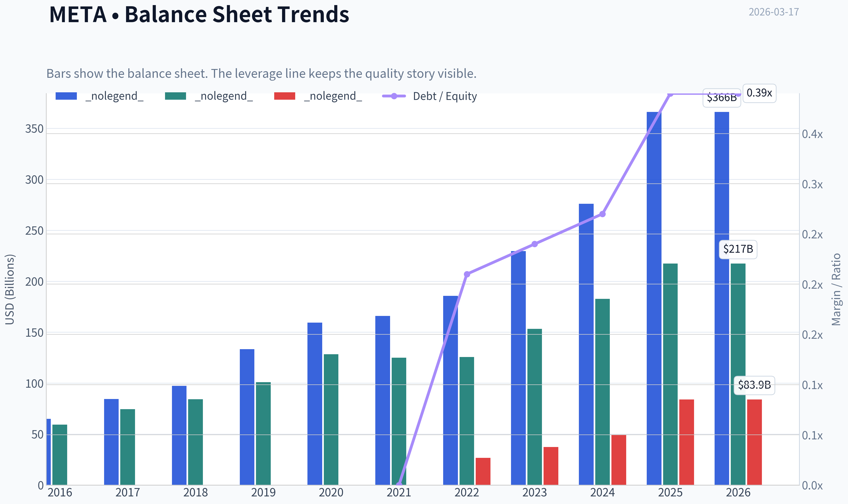Click the 2024 Debt / Equity line point
This screenshot has width=848, height=504.
click(x=602, y=214)
